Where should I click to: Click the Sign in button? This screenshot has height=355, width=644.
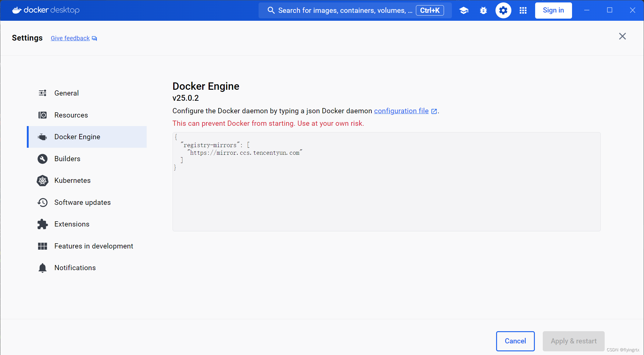click(553, 10)
